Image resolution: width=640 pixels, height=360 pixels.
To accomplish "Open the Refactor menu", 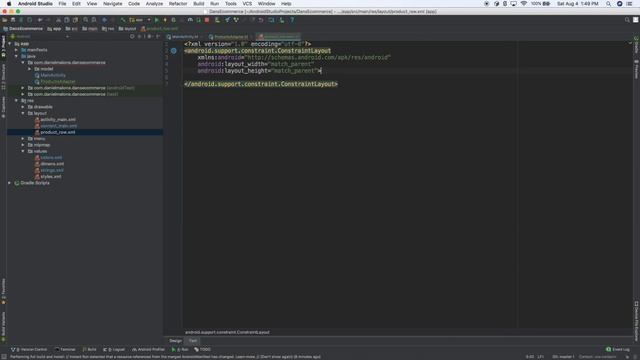I will point(178,4).
